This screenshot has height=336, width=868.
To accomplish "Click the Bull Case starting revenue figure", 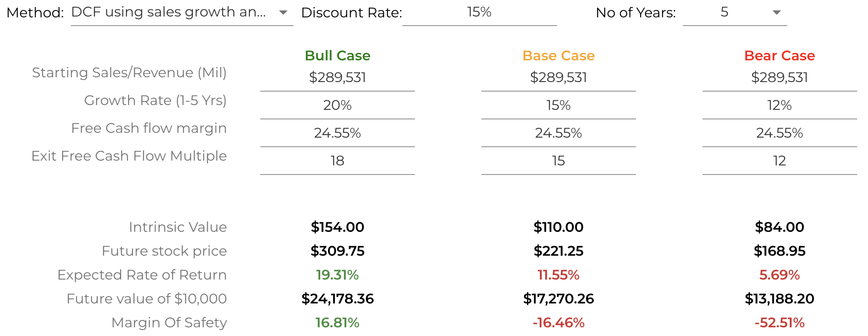I will click(x=337, y=77).
